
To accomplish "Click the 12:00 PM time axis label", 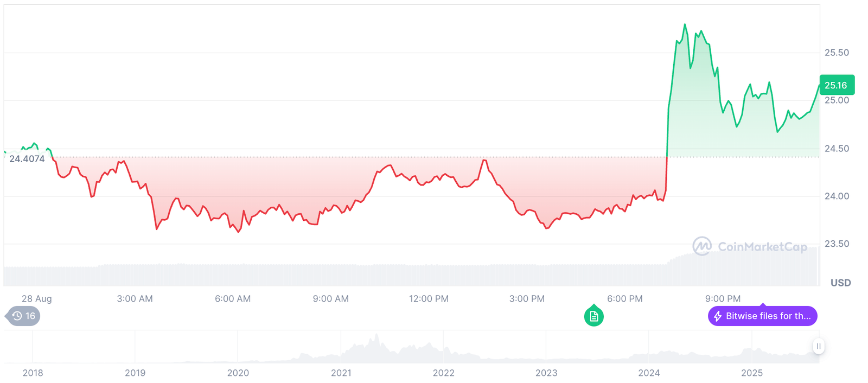I will click(429, 298).
